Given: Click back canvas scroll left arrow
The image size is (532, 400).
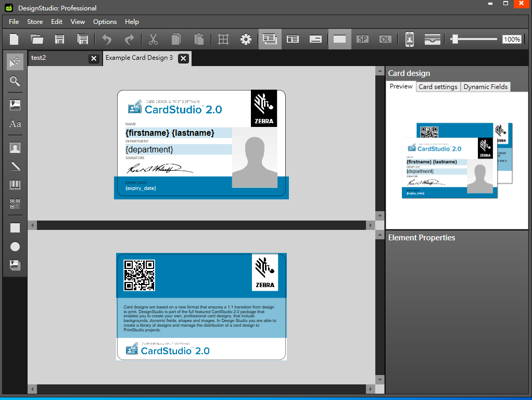Looking at the screenshot, I should [32, 389].
